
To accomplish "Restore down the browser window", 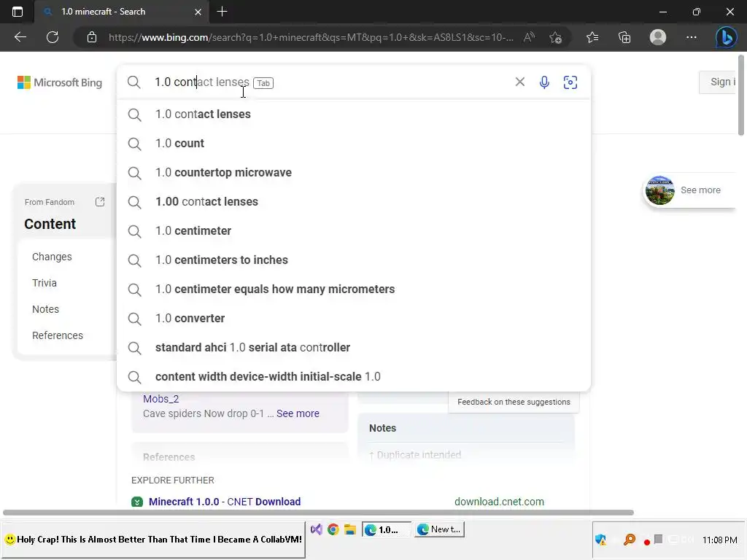I will 696,12.
